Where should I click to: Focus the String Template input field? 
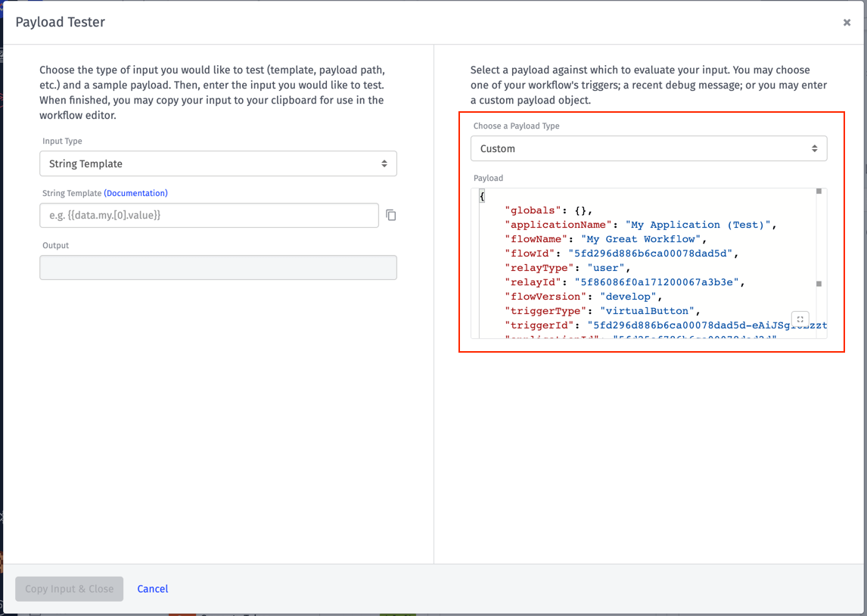[209, 215]
